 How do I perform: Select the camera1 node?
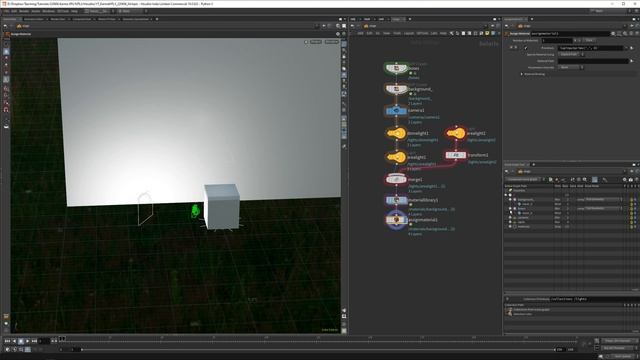coord(396,111)
